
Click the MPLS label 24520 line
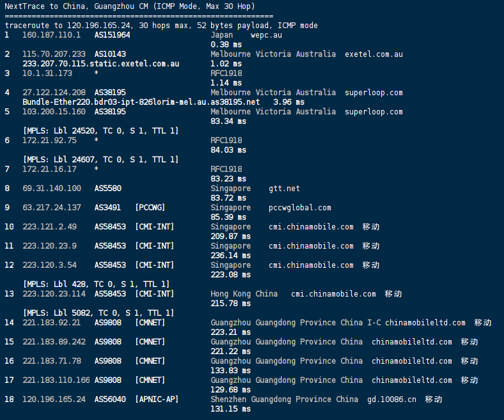(x=100, y=131)
